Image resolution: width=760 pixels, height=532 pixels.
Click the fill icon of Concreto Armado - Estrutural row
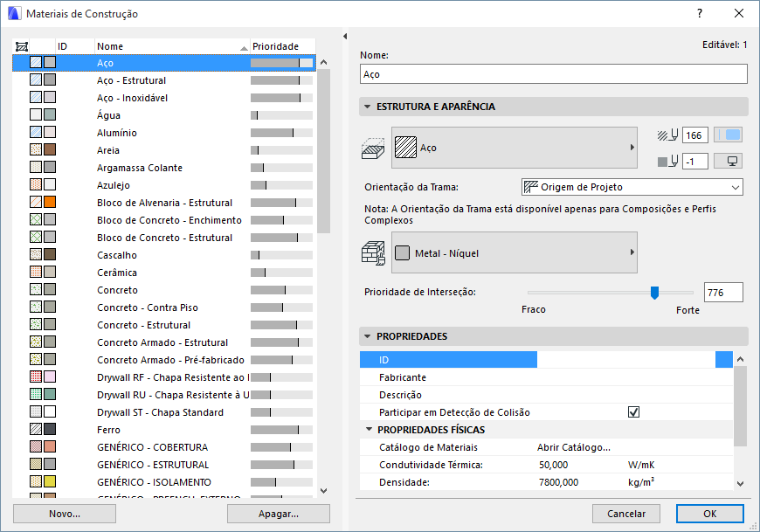[36, 342]
